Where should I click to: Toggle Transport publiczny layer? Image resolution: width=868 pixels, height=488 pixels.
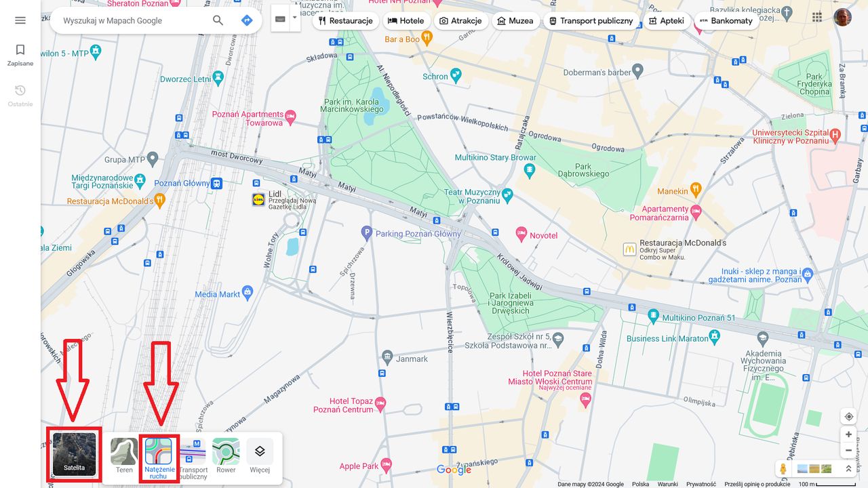point(193,458)
